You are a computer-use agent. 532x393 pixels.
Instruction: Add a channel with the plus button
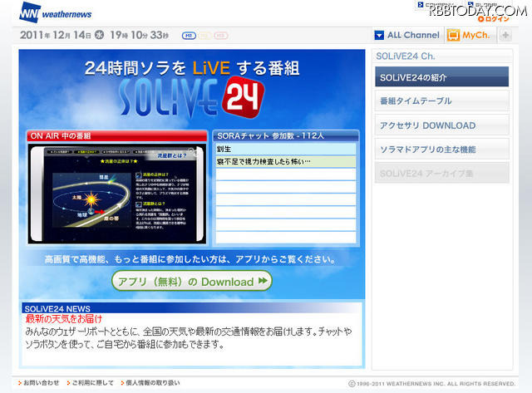pos(505,35)
